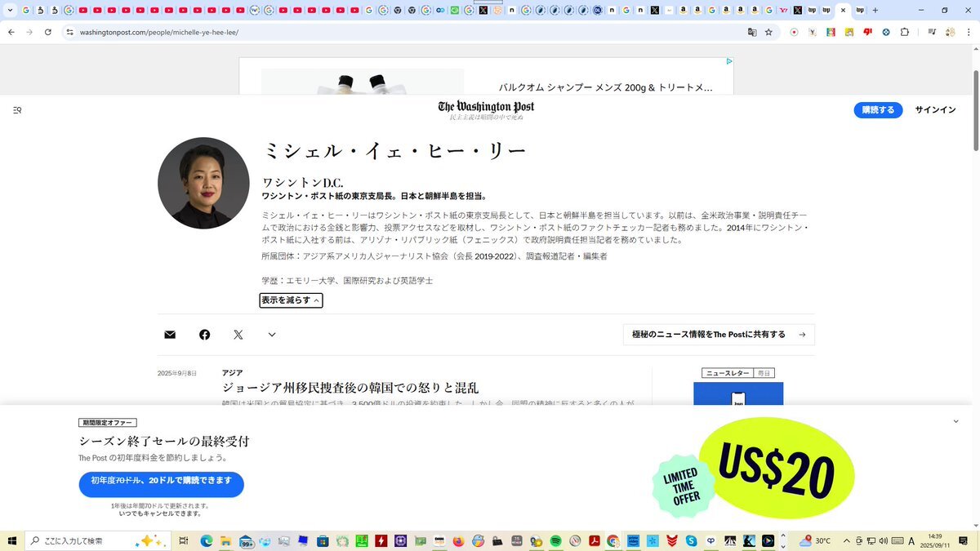Screen dimensions: 980x551
Task: Share the profile via X icon below the bio
Action: [238, 335]
